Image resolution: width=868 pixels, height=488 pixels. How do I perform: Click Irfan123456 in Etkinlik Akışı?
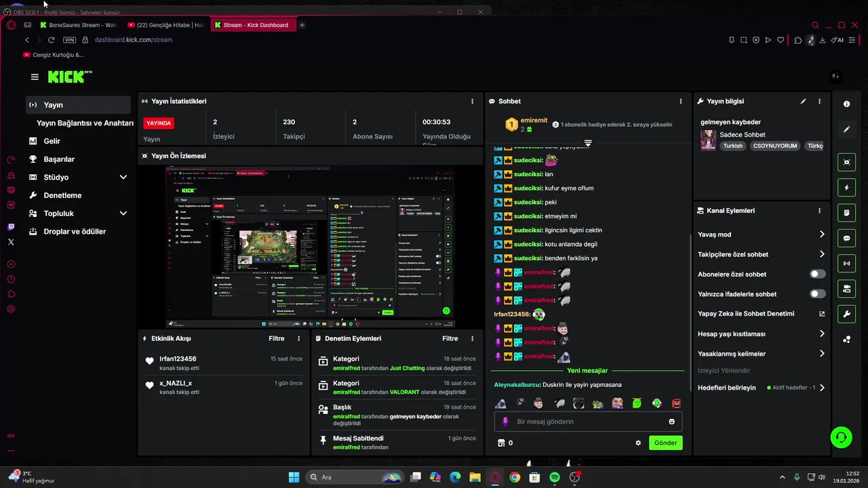178,359
